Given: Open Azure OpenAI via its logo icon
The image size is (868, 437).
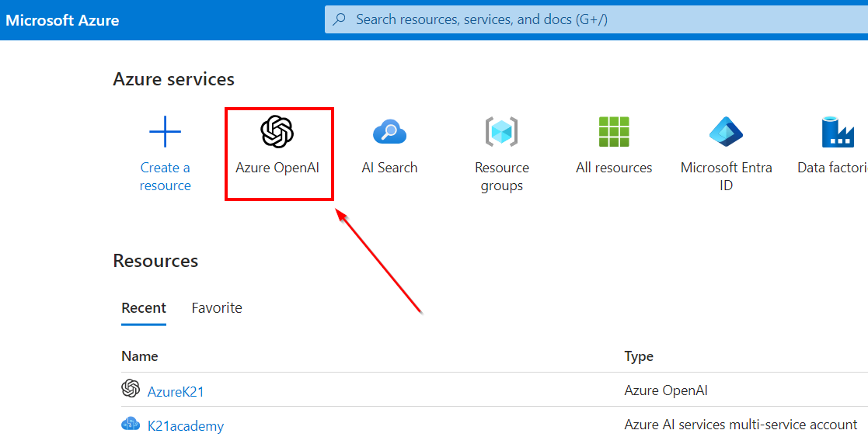Looking at the screenshot, I should pyautogui.click(x=277, y=132).
